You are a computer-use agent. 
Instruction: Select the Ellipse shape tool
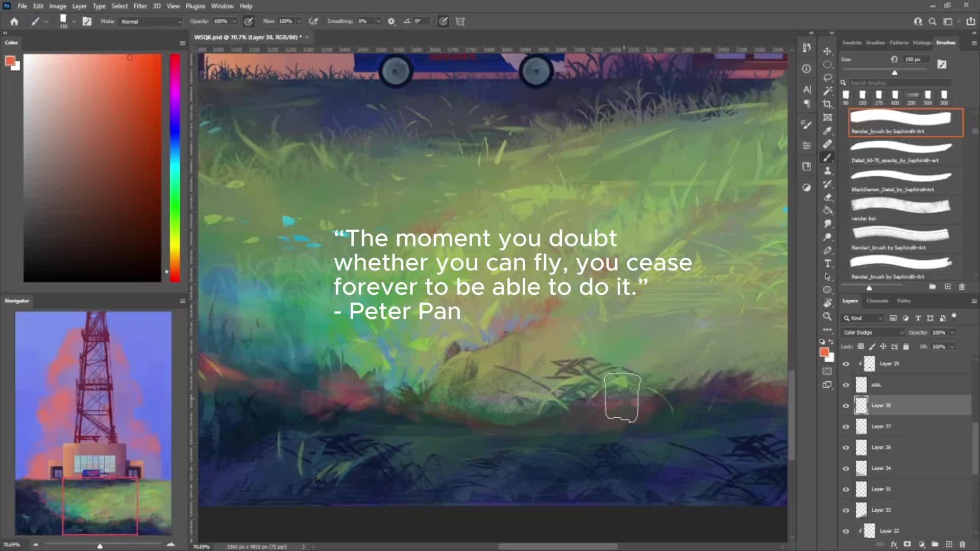click(827, 290)
